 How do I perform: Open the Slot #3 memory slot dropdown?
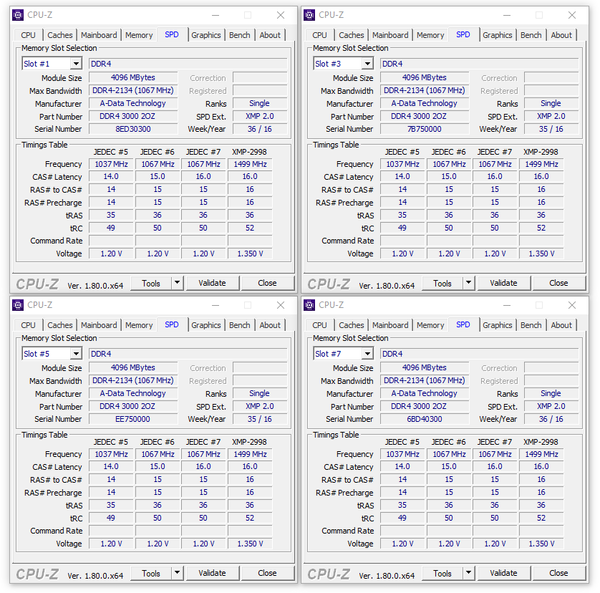coord(367,64)
